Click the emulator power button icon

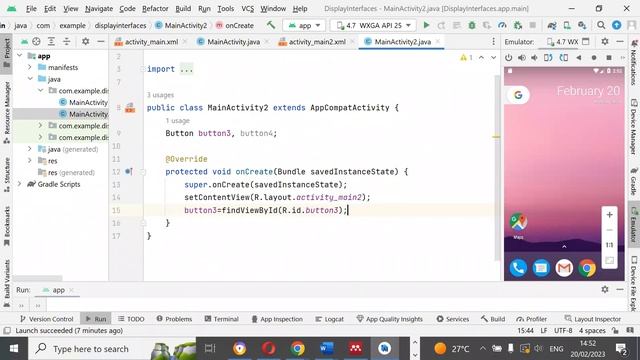[x=509, y=58]
